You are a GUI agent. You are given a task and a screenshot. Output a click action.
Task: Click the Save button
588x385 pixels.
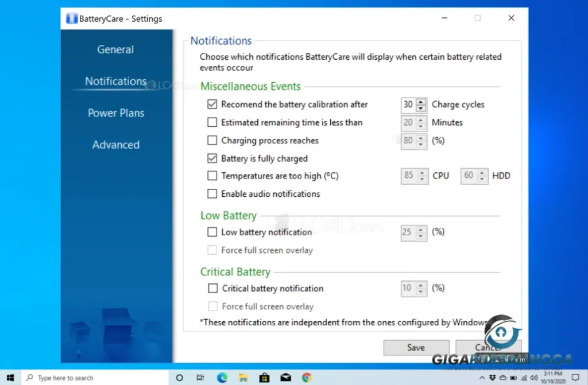coord(416,347)
